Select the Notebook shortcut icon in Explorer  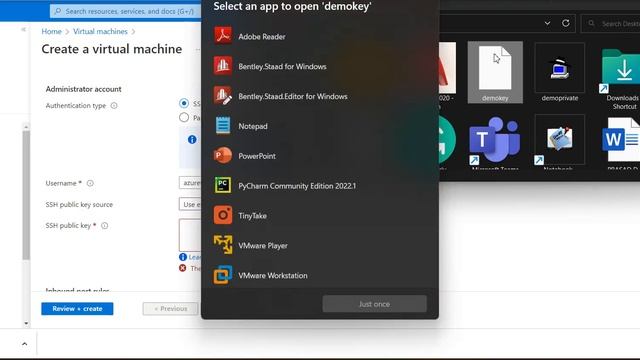[x=560, y=141]
